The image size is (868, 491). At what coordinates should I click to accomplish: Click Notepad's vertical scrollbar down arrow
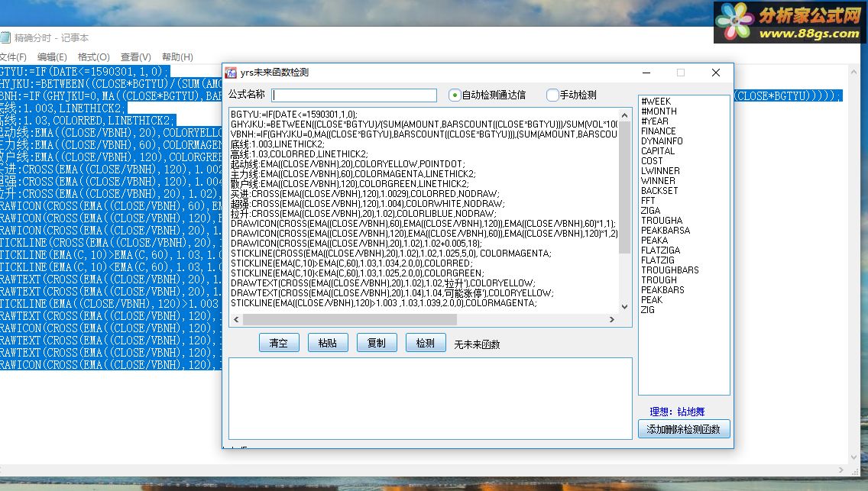click(x=854, y=458)
